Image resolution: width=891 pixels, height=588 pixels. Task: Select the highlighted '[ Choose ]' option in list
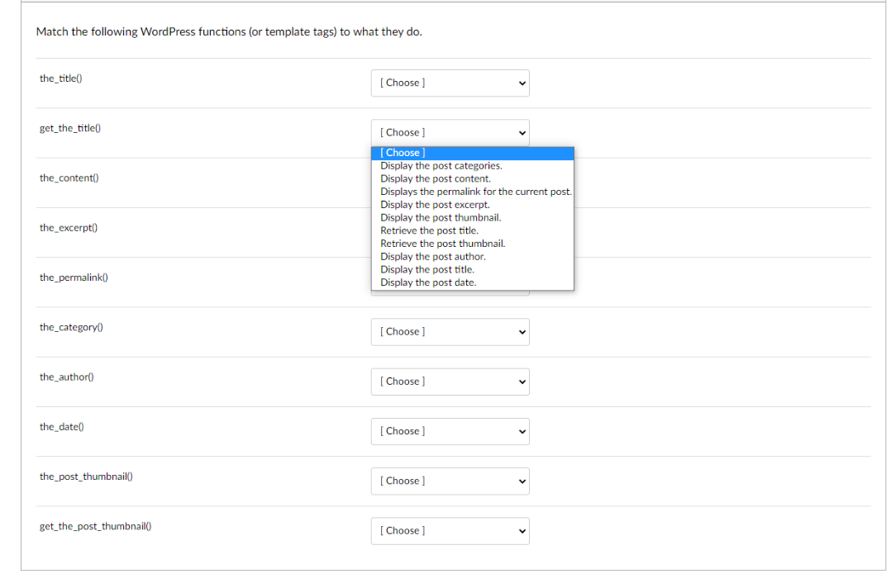tap(472, 154)
